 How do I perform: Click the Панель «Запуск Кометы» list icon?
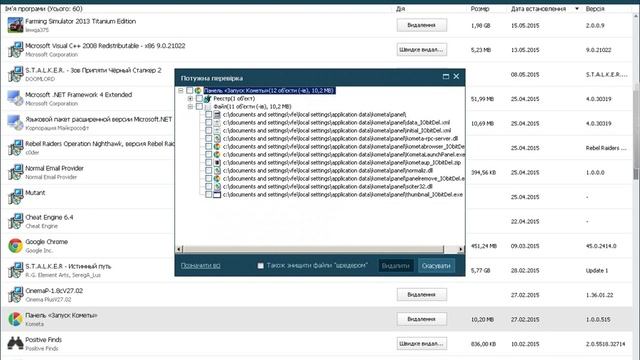pyautogui.click(x=15, y=319)
